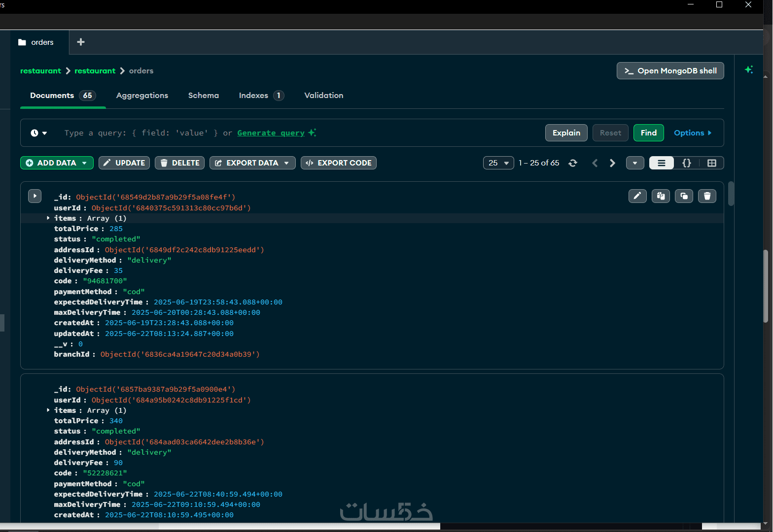This screenshot has height=532, width=773.
Task: Open the Validation tab
Action: click(324, 96)
